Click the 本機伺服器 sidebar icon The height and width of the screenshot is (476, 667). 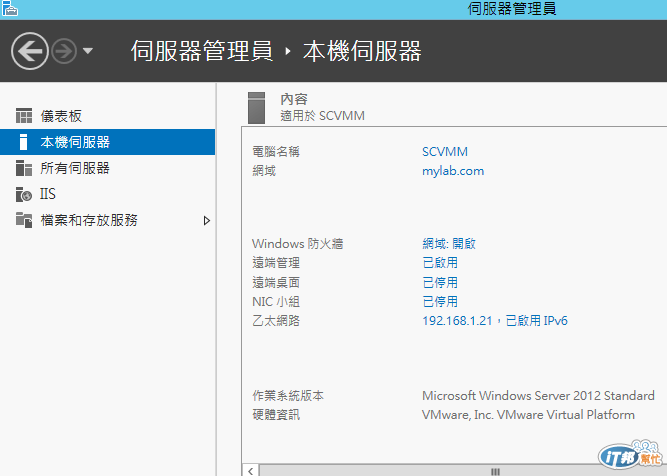pyautogui.click(x=23, y=142)
